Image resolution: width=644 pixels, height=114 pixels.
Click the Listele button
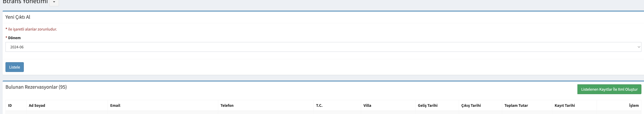[14, 67]
